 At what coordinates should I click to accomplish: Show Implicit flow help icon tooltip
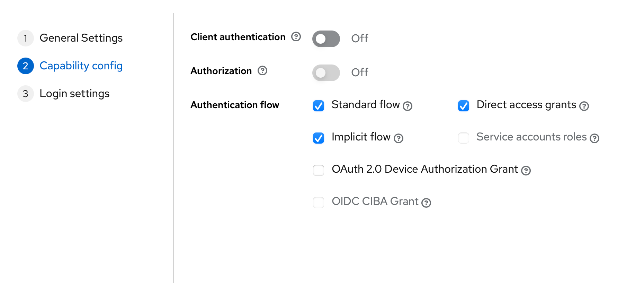point(399,138)
